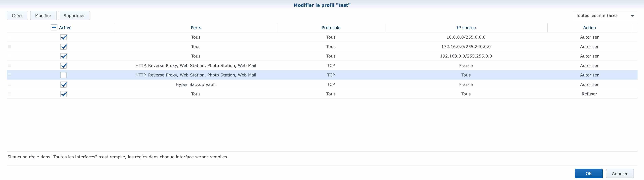Click drag handle of the 192.168.0.0 rule
Screen dimensions: 644x180
point(9,56)
